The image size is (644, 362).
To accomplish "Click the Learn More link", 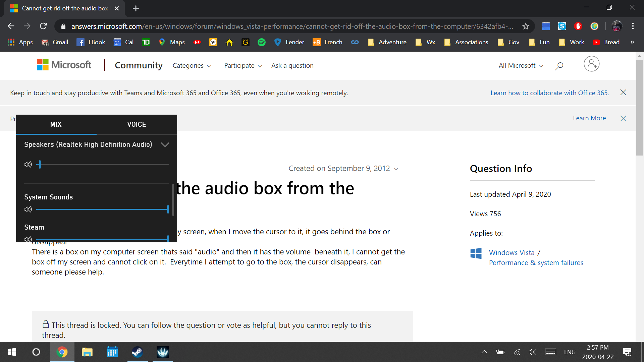I will point(589,118).
